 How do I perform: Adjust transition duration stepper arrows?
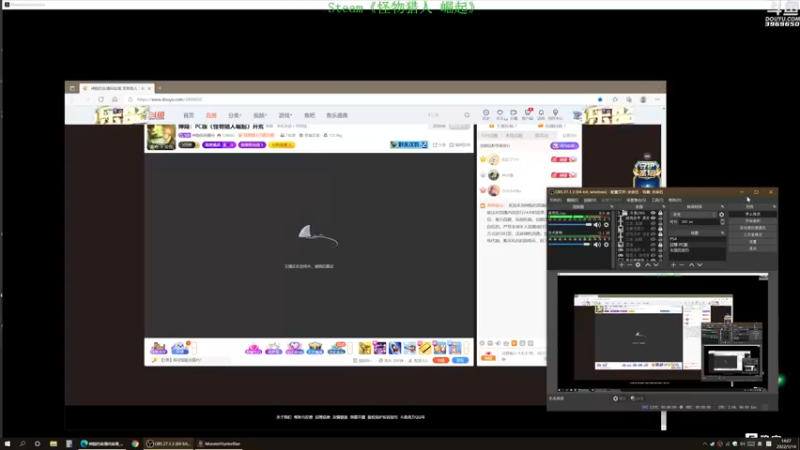click(x=722, y=222)
